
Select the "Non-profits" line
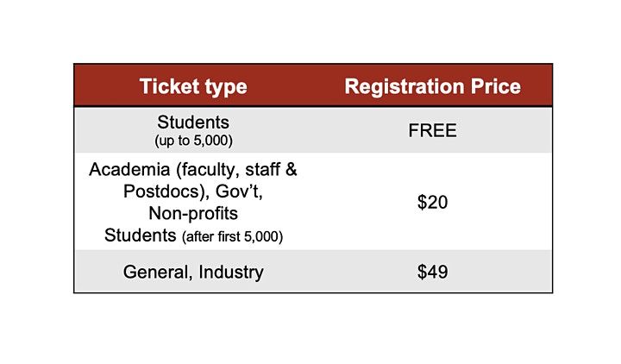click(193, 212)
